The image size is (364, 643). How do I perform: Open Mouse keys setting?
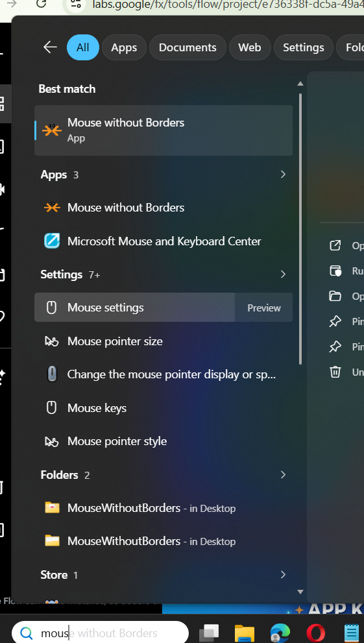(164, 408)
